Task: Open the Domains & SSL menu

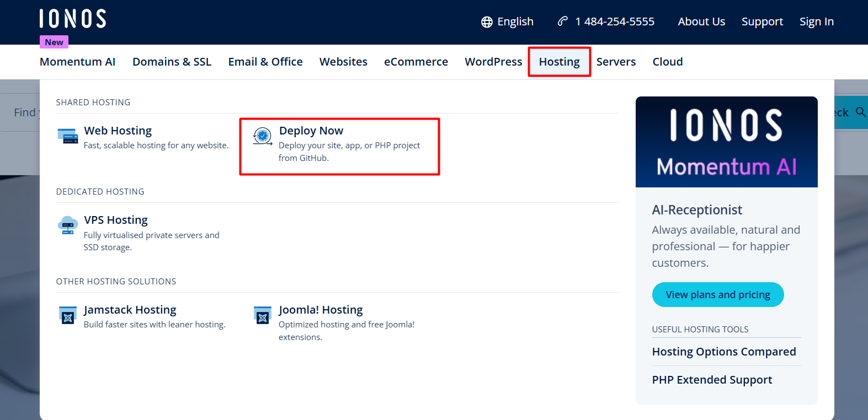Action: [172, 62]
